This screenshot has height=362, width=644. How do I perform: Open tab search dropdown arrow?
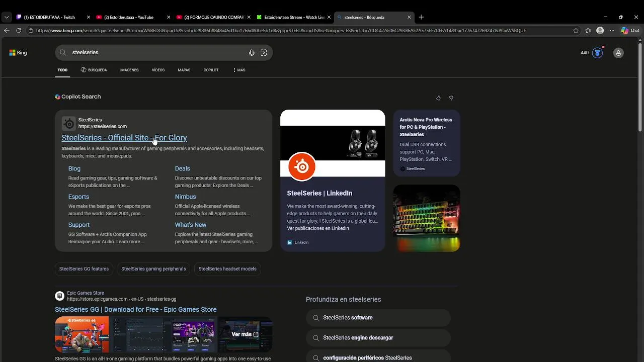click(7, 17)
